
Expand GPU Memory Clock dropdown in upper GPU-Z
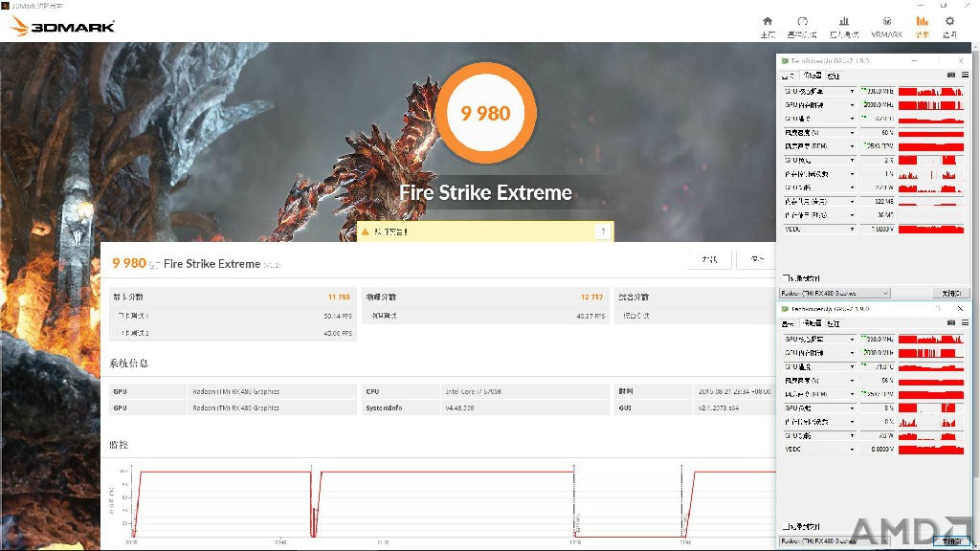(851, 105)
